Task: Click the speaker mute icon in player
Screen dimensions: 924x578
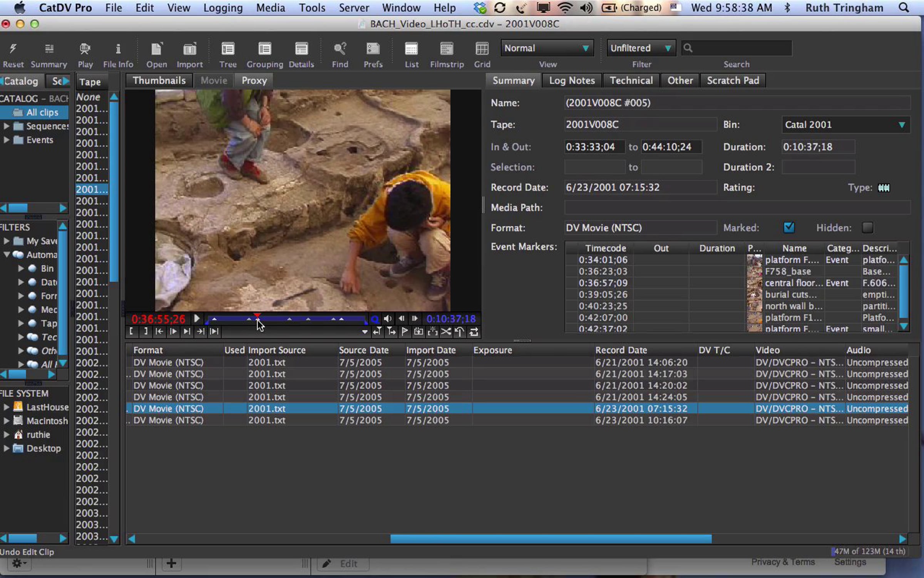Action: [x=388, y=319]
